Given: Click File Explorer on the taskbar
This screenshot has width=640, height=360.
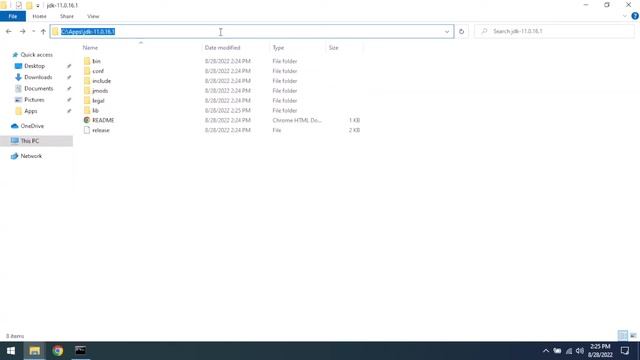Looking at the screenshot, I should (34, 351).
